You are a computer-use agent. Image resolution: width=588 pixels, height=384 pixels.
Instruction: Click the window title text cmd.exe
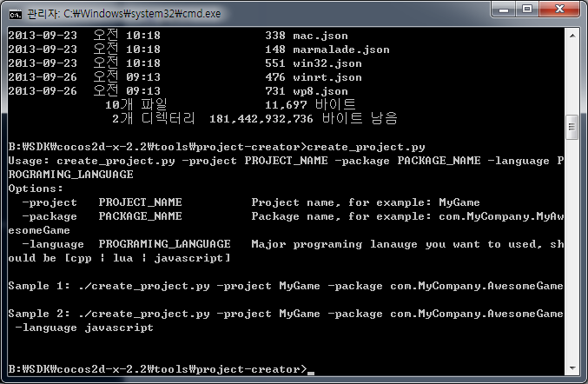123,14
